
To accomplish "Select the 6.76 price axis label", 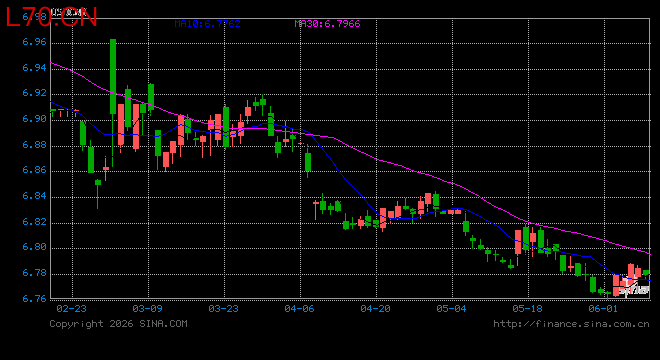I will click(35, 299).
